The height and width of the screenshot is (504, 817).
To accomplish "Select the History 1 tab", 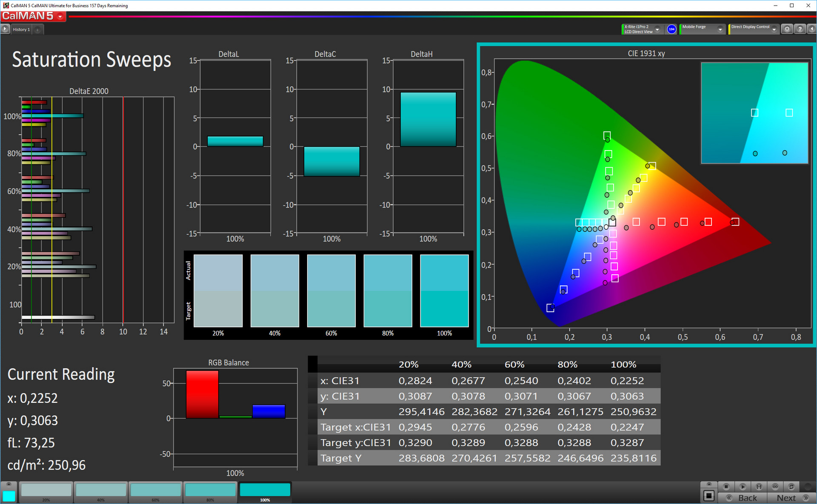I will tap(21, 29).
